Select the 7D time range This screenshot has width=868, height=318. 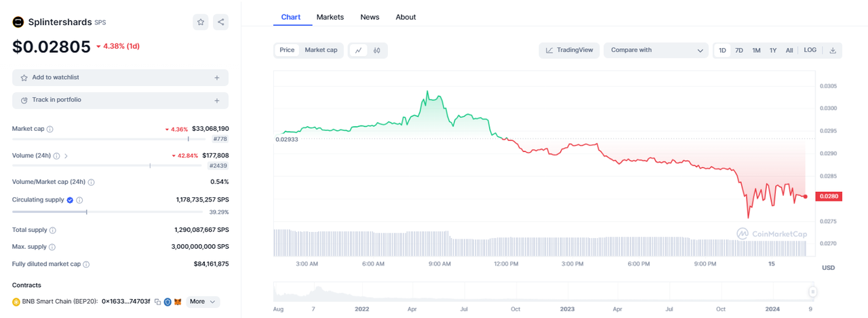click(739, 50)
